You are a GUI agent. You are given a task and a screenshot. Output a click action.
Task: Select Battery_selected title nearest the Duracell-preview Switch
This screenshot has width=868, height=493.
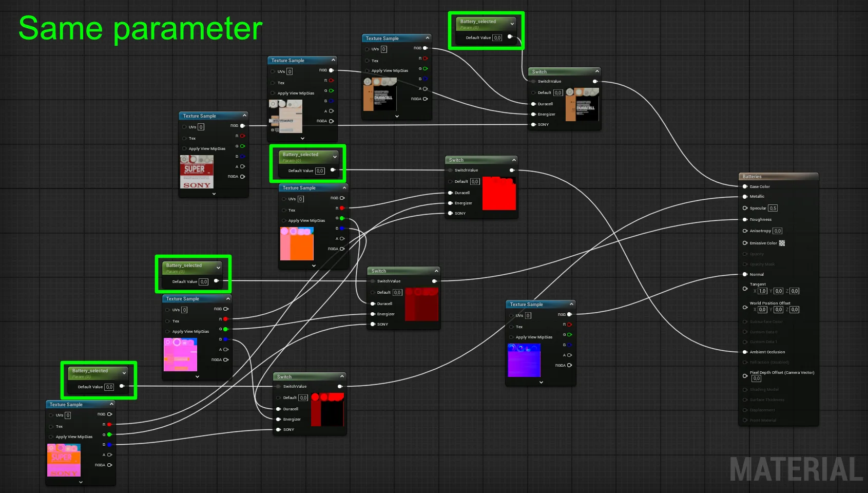click(x=478, y=22)
